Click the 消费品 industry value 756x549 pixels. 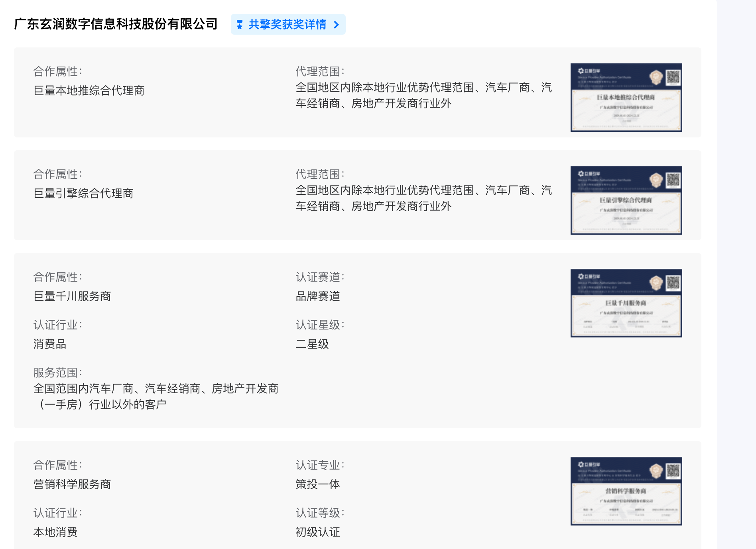(50, 344)
